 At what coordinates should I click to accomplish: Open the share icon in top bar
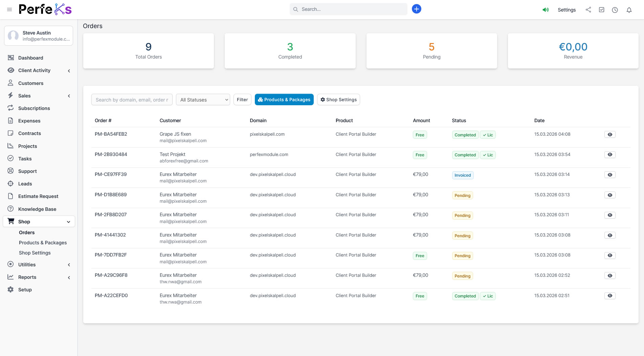click(x=588, y=10)
